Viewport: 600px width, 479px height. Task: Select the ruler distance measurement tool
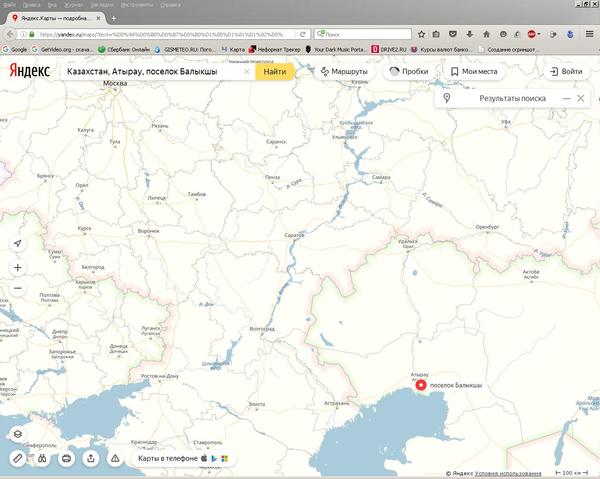pyautogui.click(x=17, y=457)
